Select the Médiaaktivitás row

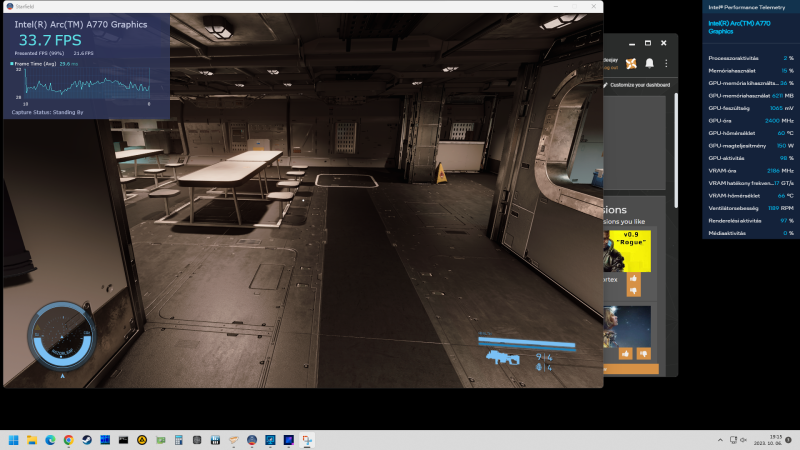click(751, 233)
